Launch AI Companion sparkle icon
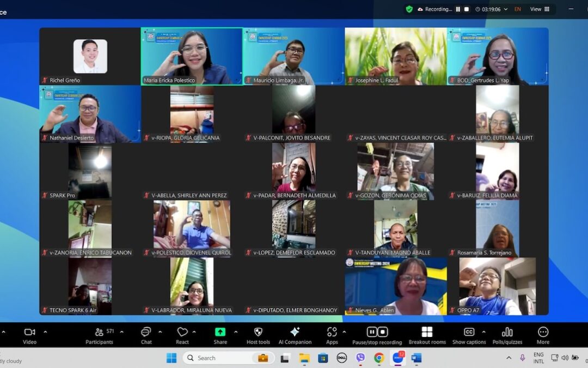 (x=295, y=332)
